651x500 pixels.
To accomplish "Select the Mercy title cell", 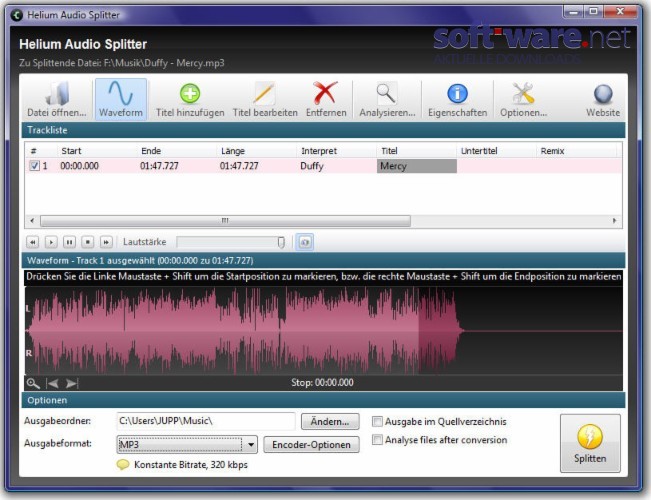I will coord(417,166).
